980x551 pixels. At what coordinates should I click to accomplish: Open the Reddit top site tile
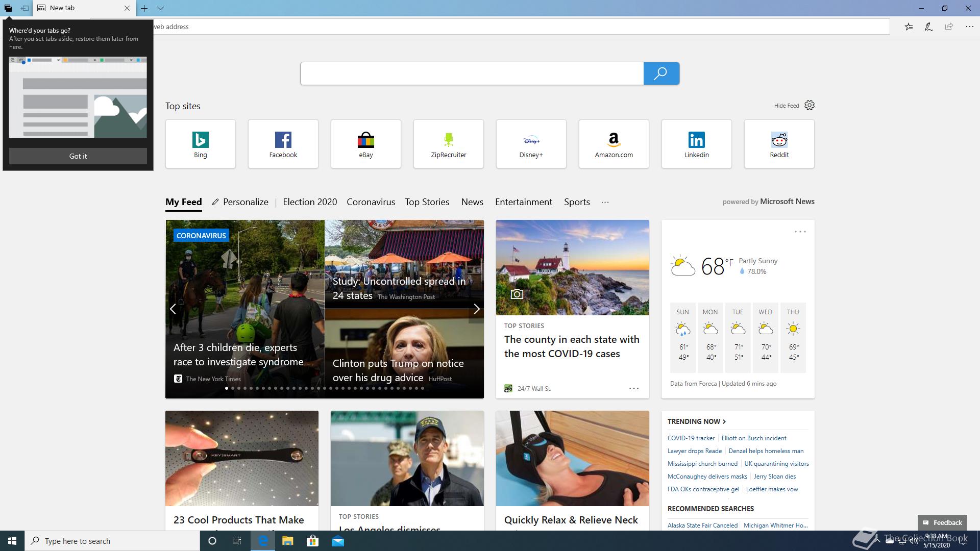[779, 144]
